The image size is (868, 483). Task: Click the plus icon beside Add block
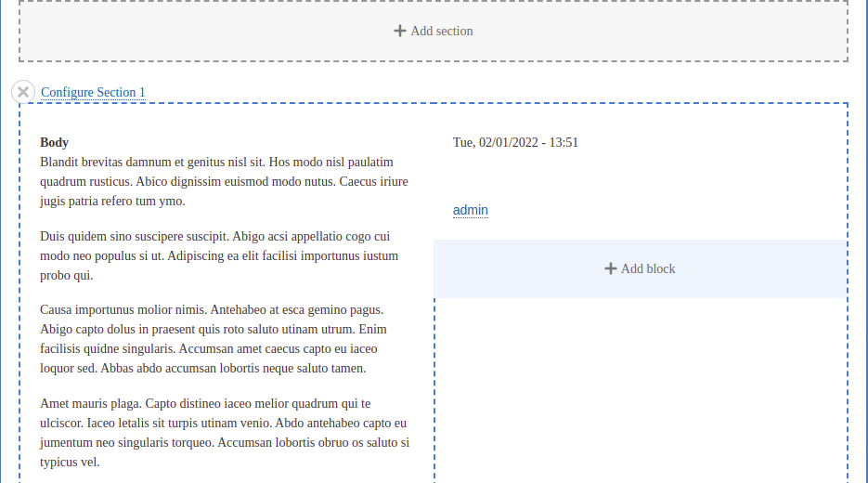click(x=610, y=268)
